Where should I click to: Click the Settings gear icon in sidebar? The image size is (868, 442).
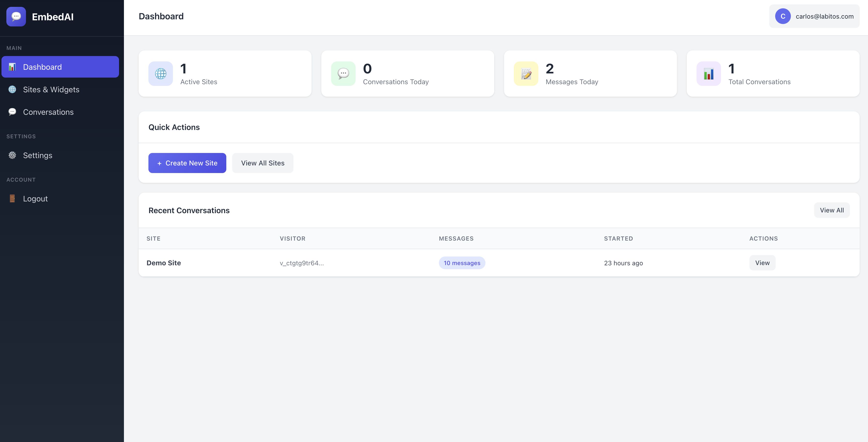tap(12, 155)
